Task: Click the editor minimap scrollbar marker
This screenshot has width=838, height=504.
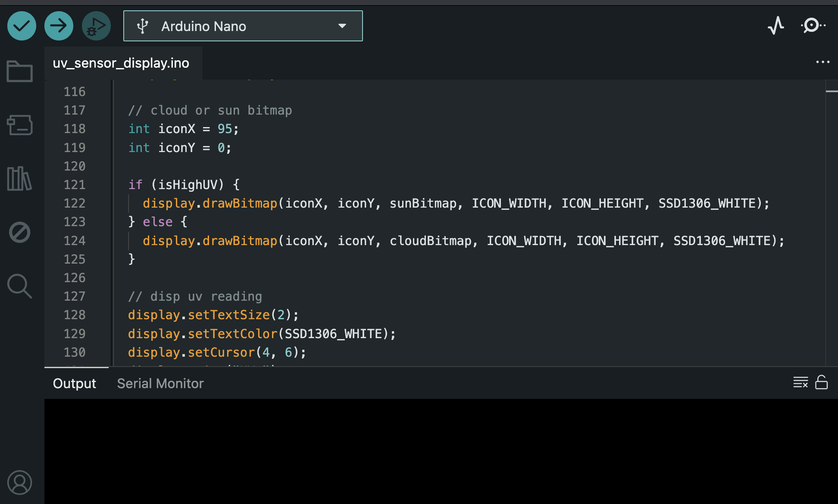Action: [832, 91]
